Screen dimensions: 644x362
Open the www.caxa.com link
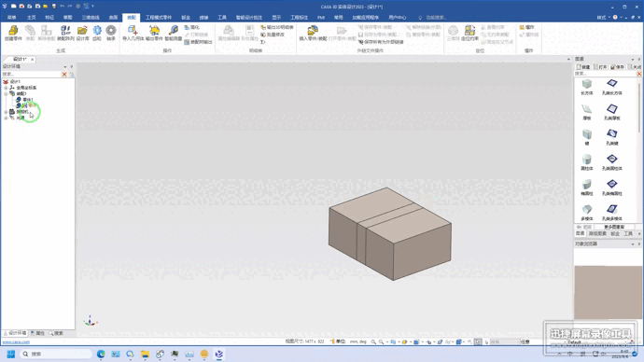[x=16, y=341]
